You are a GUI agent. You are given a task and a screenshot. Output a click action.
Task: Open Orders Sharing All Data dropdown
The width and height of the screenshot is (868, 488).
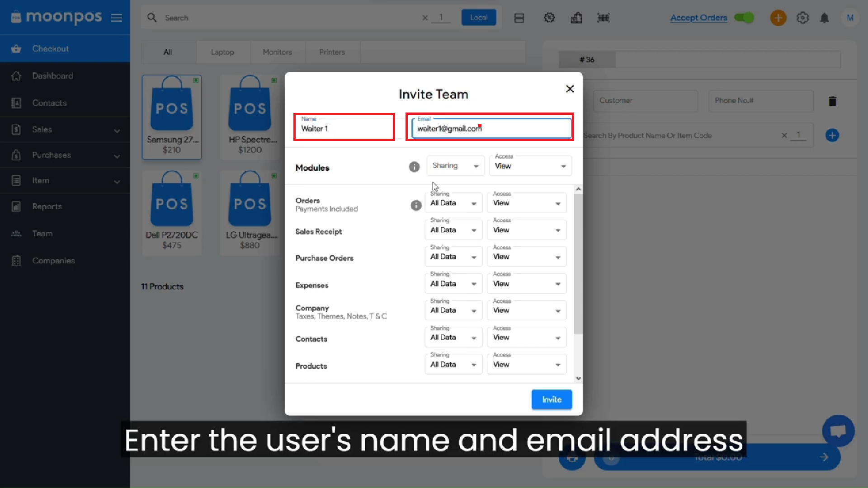(453, 203)
